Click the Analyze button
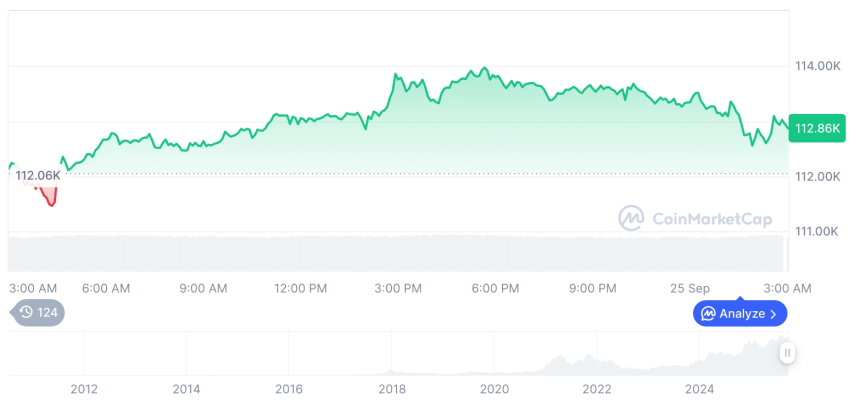Image resolution: width=860 pixels, height=401 pixels. pos(741,313)
